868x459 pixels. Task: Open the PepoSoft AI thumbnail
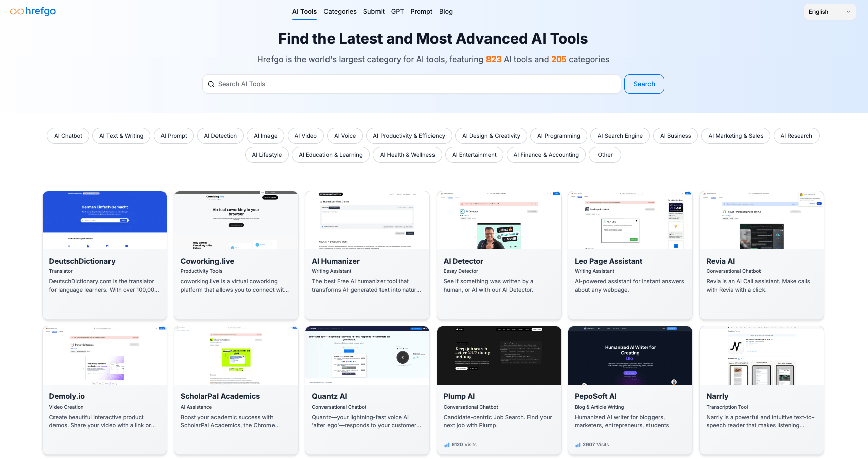click(630, 356)
